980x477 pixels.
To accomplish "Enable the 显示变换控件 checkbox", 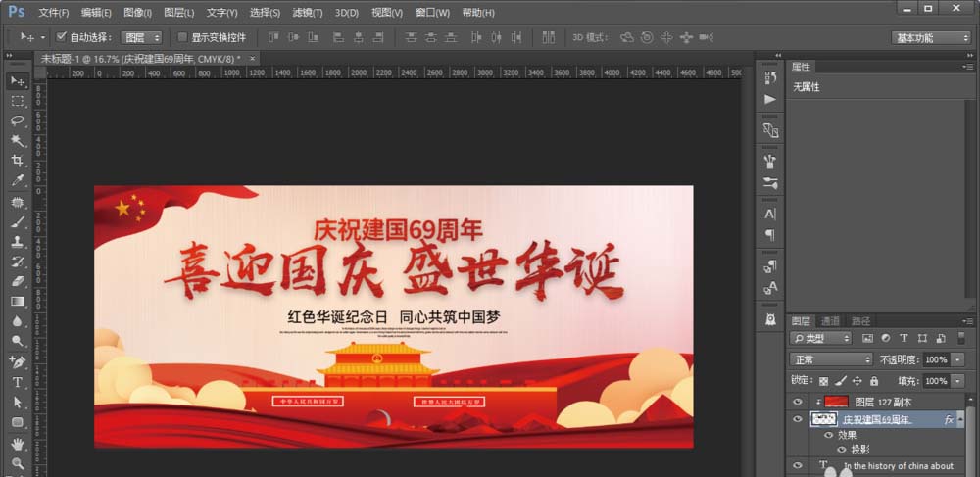I will [x=182, y=37].
